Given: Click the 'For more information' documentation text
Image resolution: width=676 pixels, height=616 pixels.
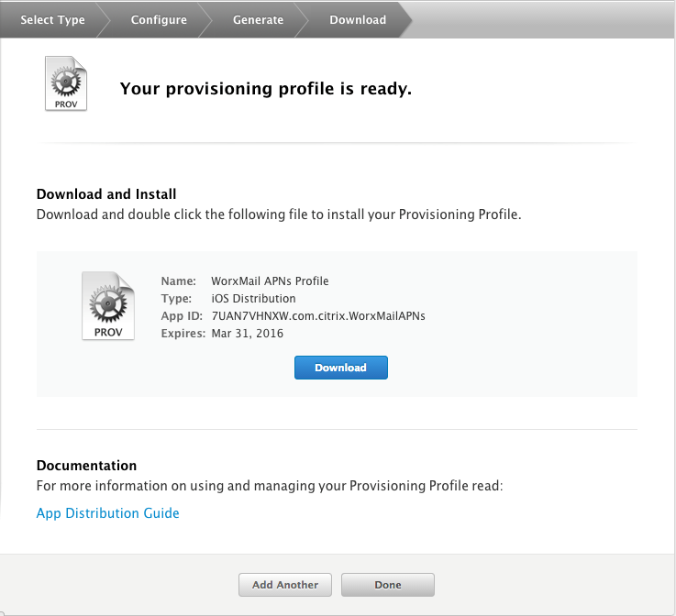Looking at the screenshot, I should click(x=270, y=486).
